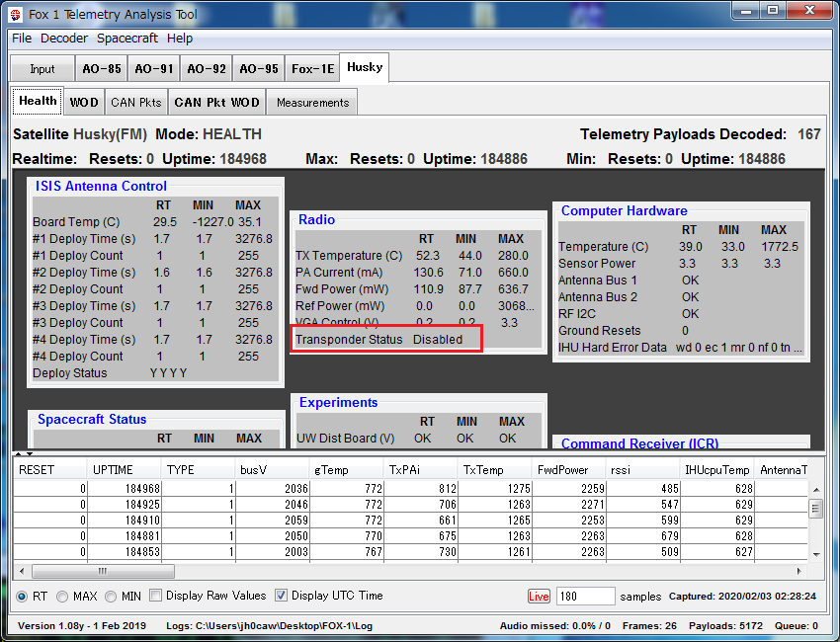Click the #1 Deploy Time (s) label
This screenshot has height=642, width=840.
tap(84, 239)
